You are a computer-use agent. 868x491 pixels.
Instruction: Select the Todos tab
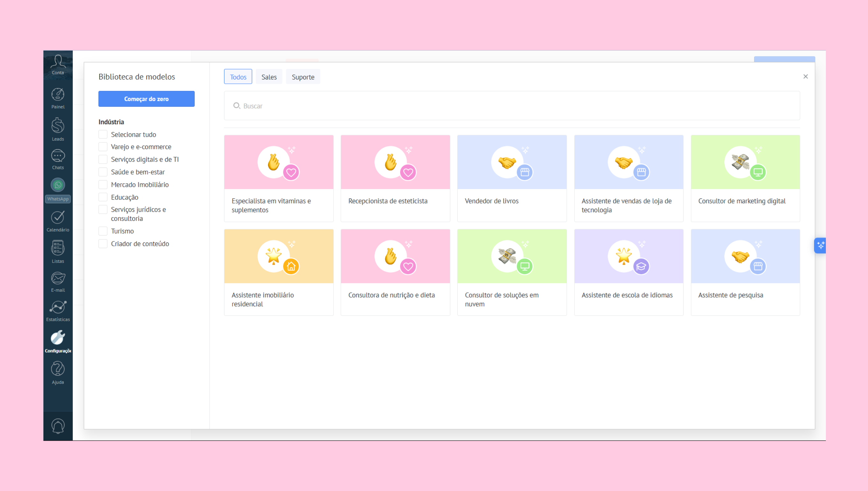[x=238, y=77]
